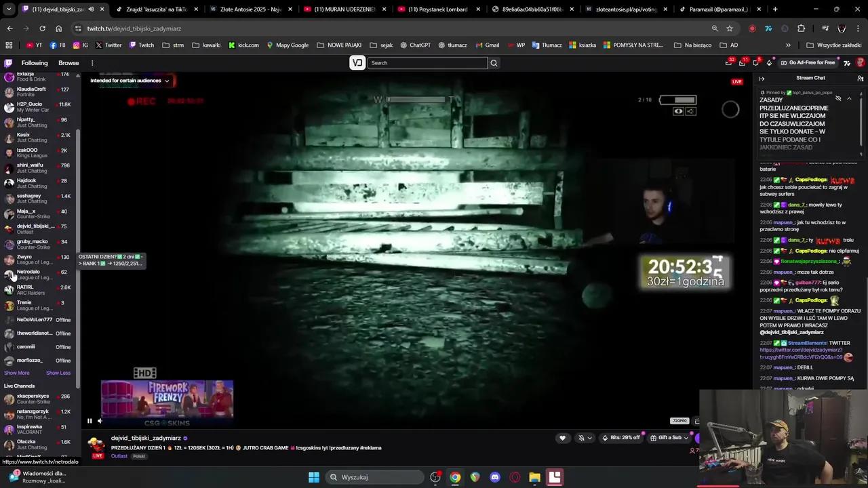Open the Wszystkie zakładki folder
The height and width of the screenshot is (488, 868).
[x=834, y=45]
